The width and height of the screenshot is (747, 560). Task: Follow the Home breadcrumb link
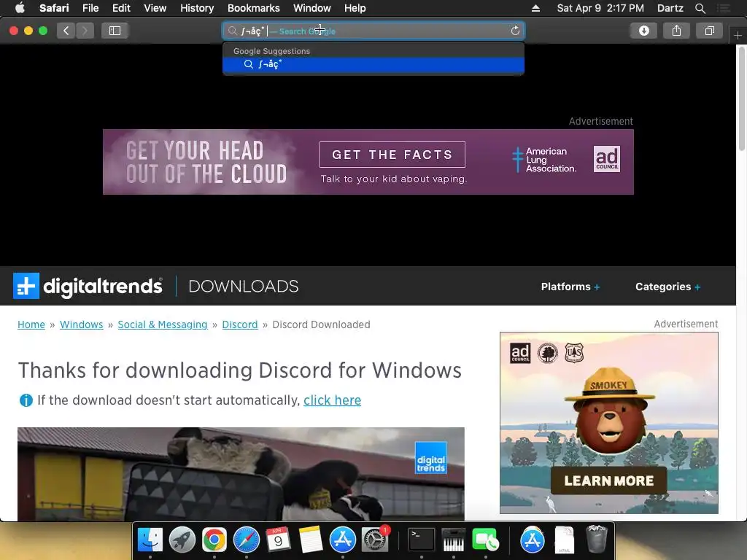(x=31, y=324)
